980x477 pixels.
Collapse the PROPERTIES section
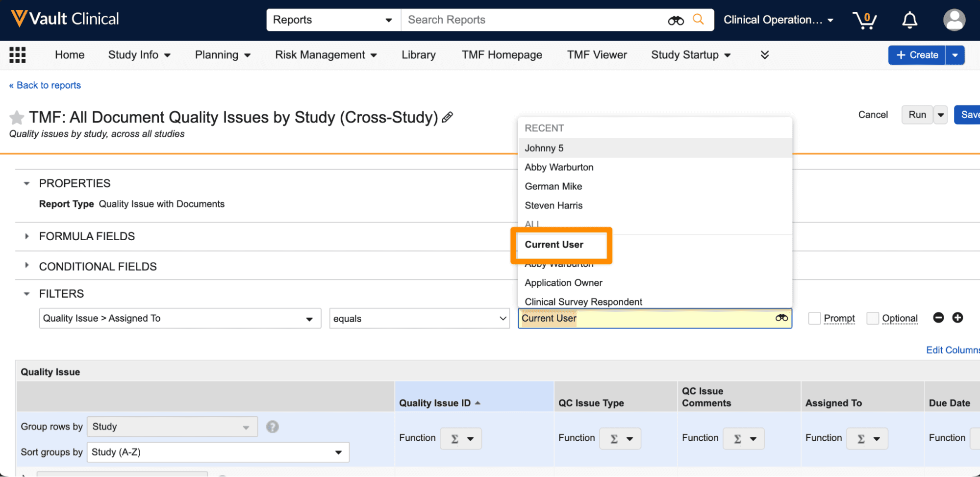click(x=27, y=184)
